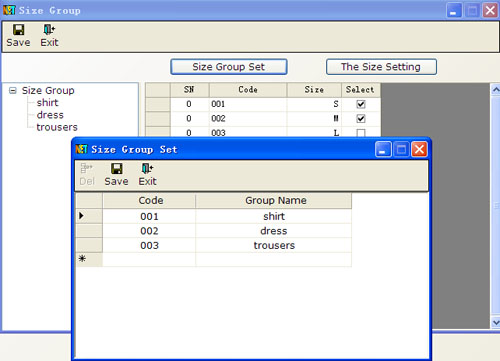Click scroll down arrow in main window
The image size is (500, 361).
pos(496,322)
